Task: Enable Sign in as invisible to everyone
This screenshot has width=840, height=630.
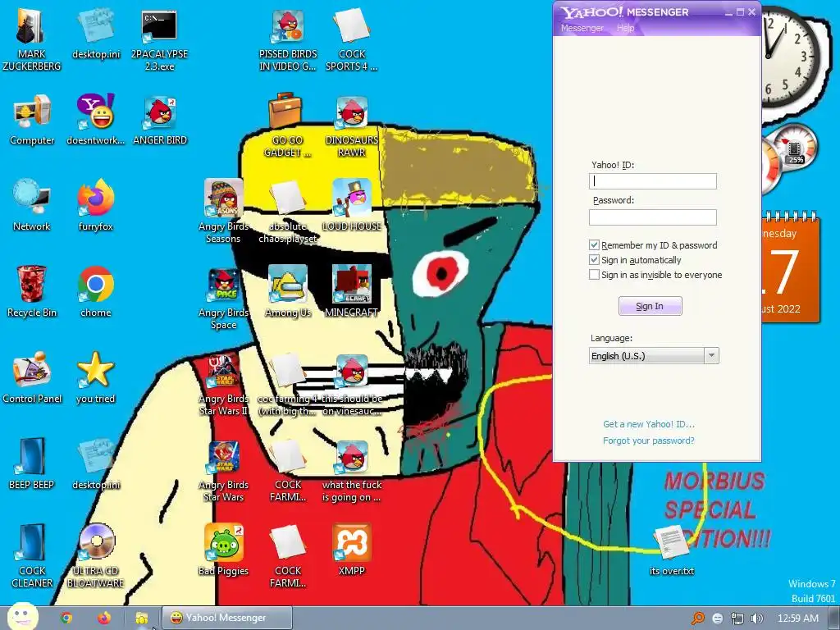Action: click(594, 275)
